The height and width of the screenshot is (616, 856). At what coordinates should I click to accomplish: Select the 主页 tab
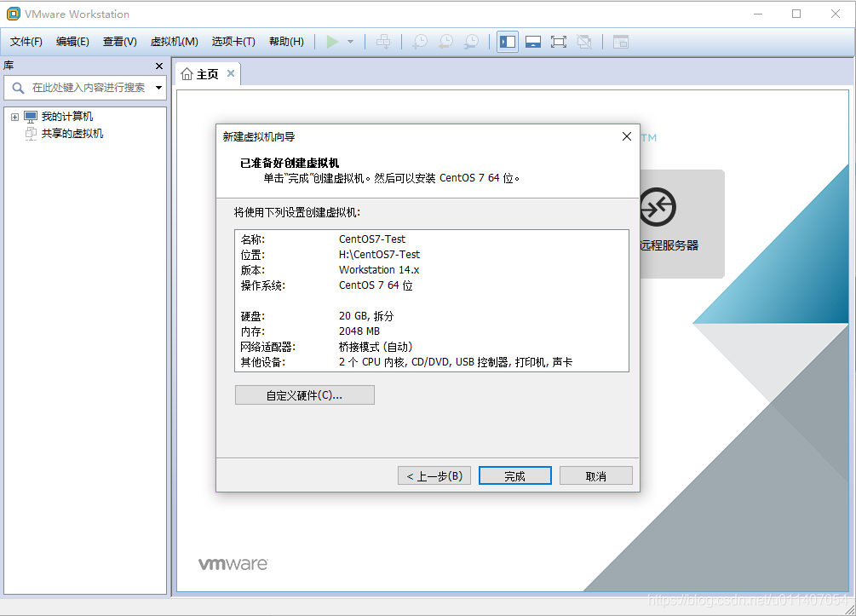point(207,74)
